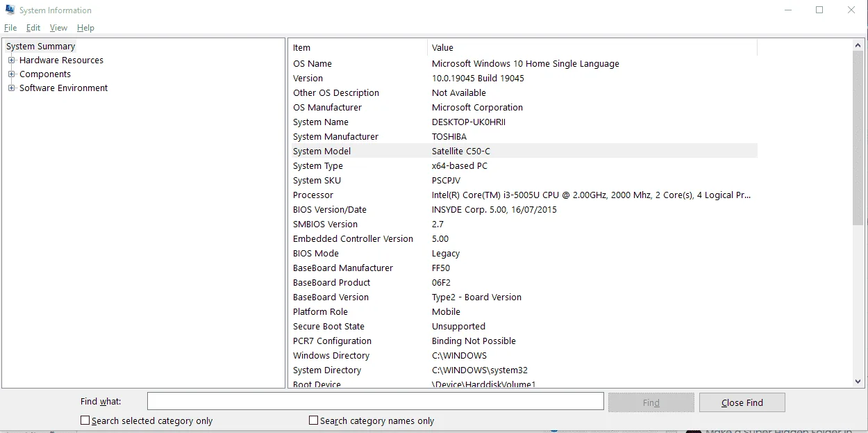This screenshot has width=868, height=433.
Task: Click into the Find what field
Action: 375,402
